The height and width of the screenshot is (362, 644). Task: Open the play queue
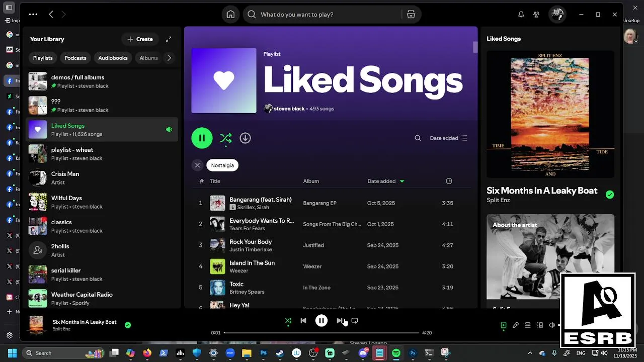click(x=528, y=325)
